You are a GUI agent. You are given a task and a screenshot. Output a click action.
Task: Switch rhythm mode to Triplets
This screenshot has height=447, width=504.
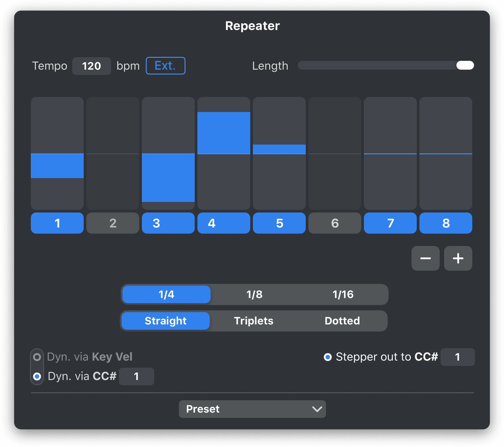[254, 321]
